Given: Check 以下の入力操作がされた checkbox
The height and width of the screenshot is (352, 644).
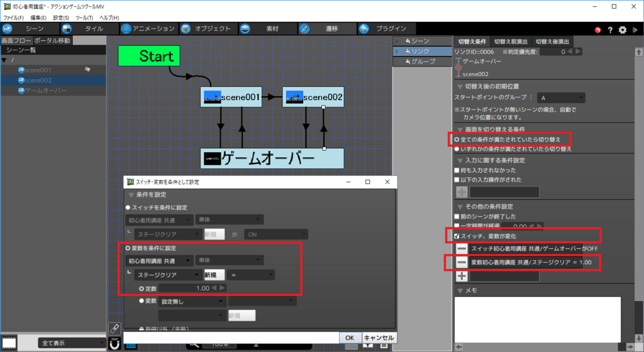Looking at the screenshot, I should pos(457,180).
